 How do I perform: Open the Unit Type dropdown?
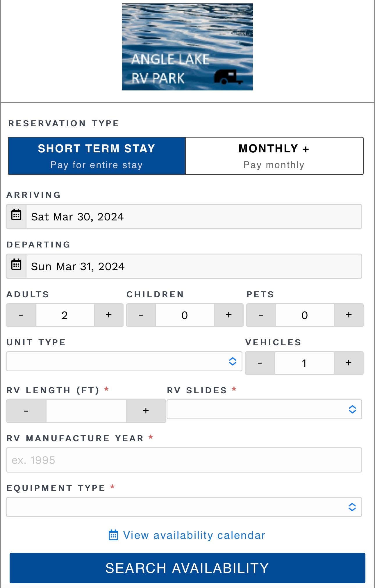(124, 361)
